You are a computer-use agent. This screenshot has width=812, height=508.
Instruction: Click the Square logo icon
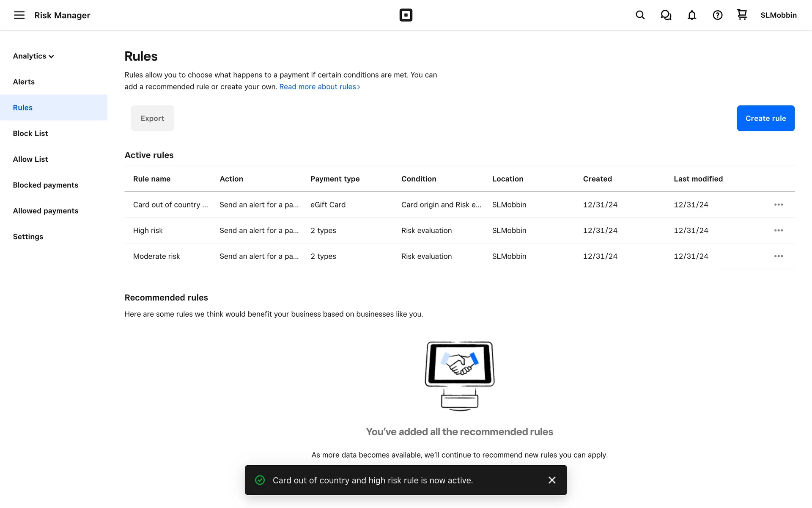tap(406, 15)
